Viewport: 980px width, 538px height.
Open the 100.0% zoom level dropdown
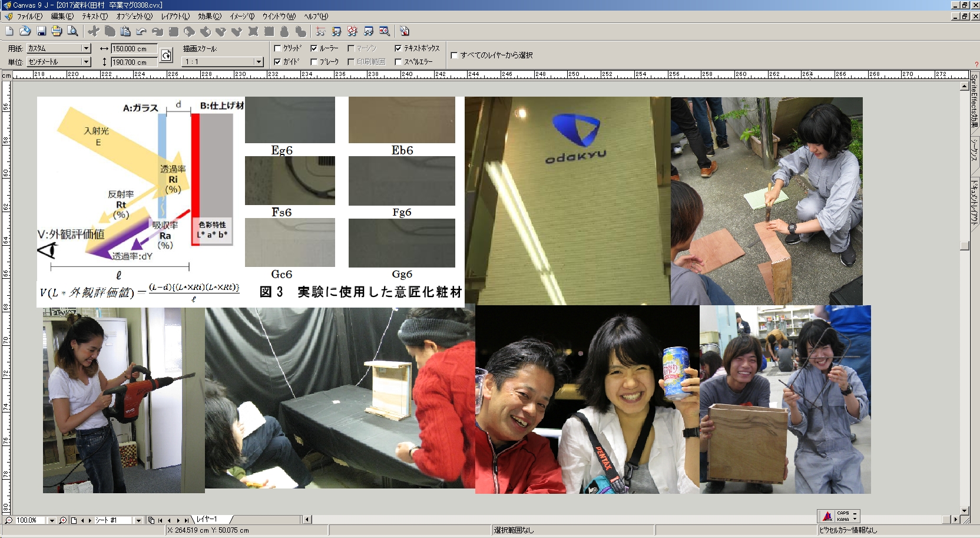[x=52, y=520]
